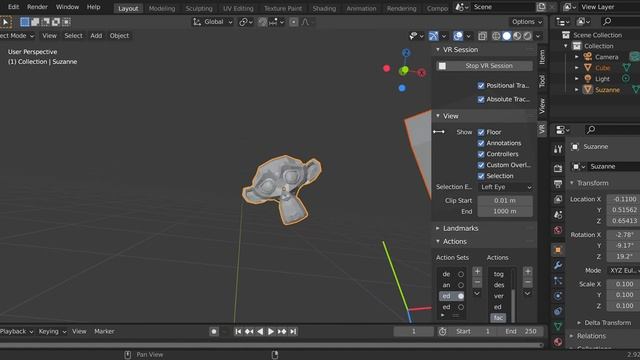Viewport: 640px width, 360px height.
Task: Open the Object properties tab icon
Action: coord(558,250)
